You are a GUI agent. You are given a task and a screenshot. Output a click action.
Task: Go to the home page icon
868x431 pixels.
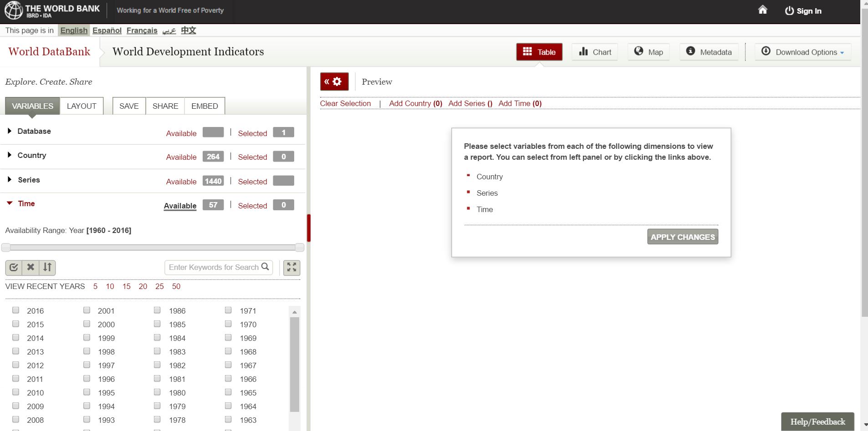[x=762, y=10]
